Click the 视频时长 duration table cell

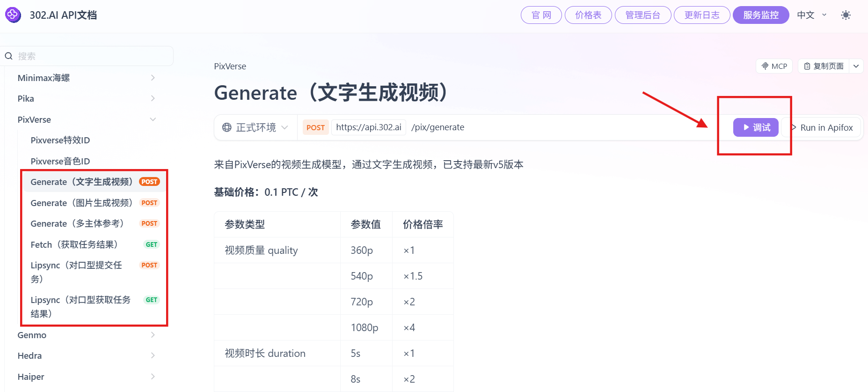[277, 353]
